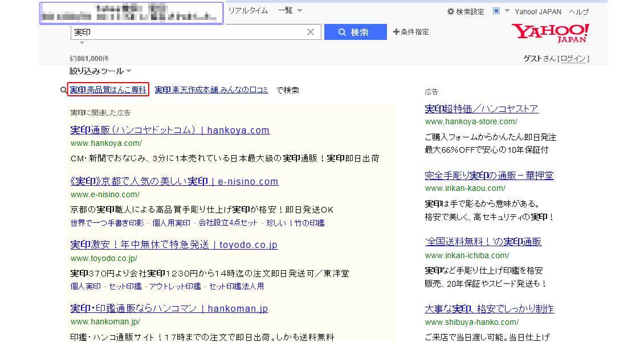The height and width of the screenshot is (342, 644).
Task: Click URL text www.inkan-kaou.com/
Action: click(x=465, y=189)
